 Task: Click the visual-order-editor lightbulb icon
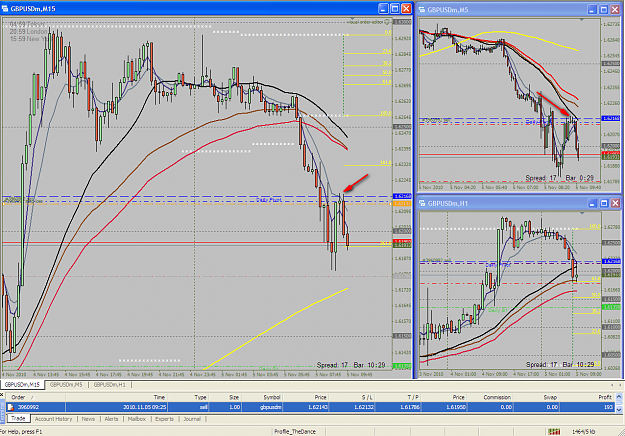(x=387, y=22)
